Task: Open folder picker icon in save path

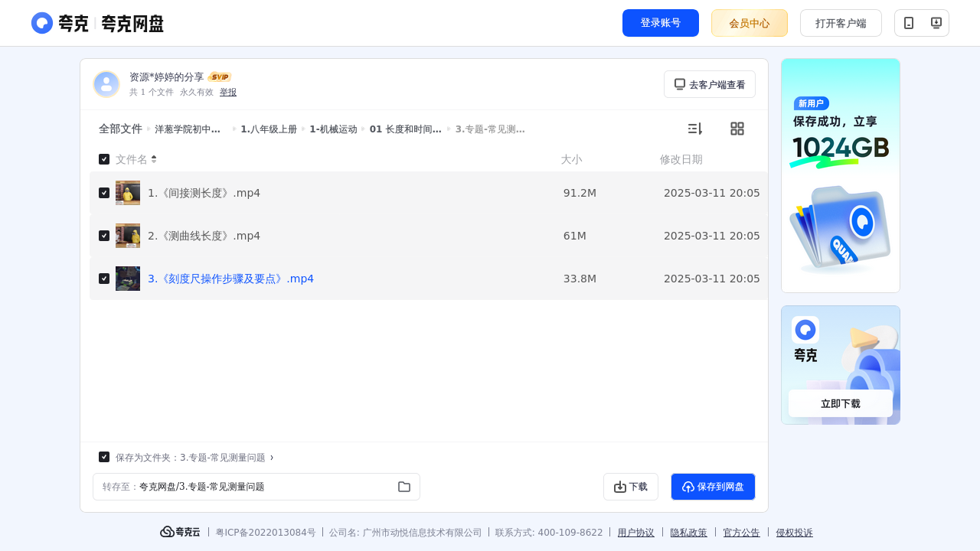Action: [404, 487]
